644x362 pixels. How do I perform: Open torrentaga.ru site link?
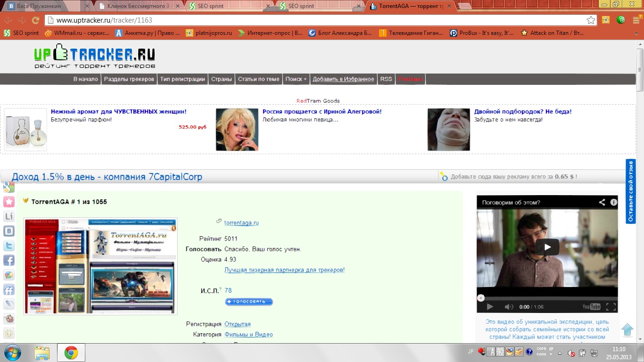click(x=241, y=223)
